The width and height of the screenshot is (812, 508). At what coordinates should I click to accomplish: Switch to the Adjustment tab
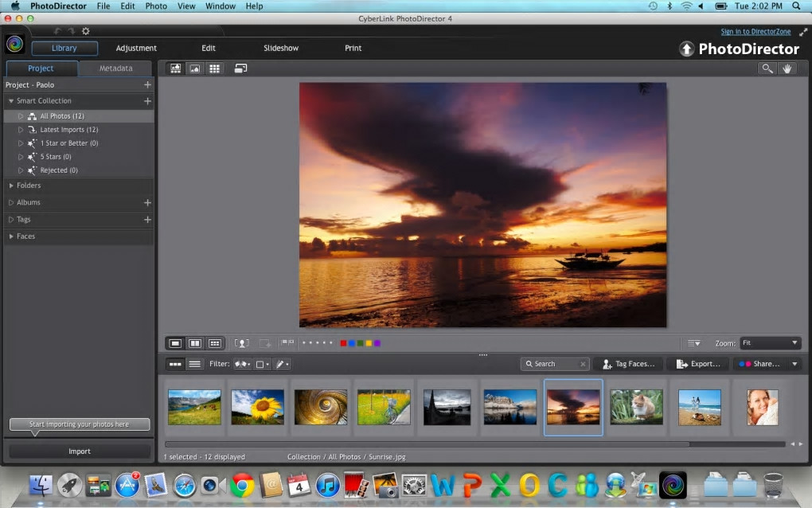click(x=136, y=49)
